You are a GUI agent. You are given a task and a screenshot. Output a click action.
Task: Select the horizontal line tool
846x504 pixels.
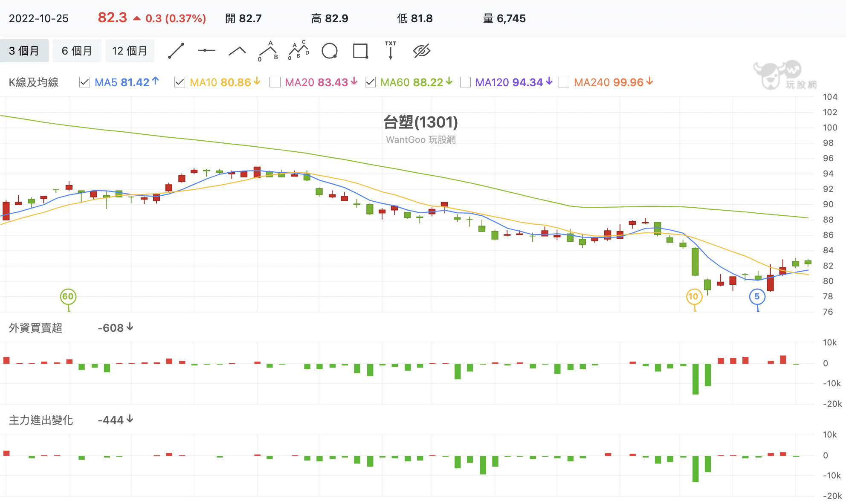tap(207, 50)
